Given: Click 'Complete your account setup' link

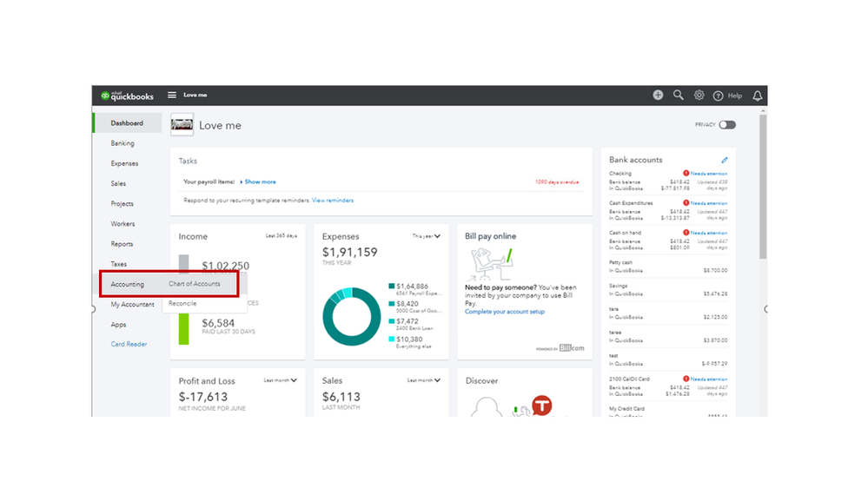Looking at the screenshot, I should 505,312.
